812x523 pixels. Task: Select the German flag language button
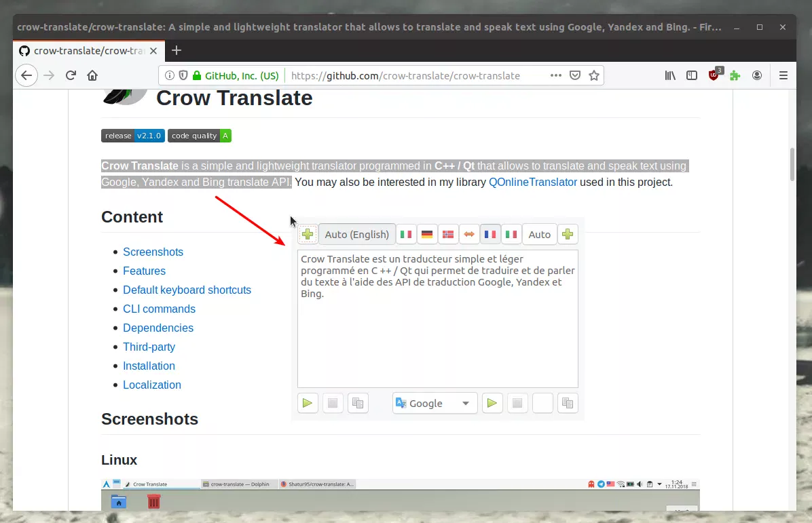click(x=427, y=234)
